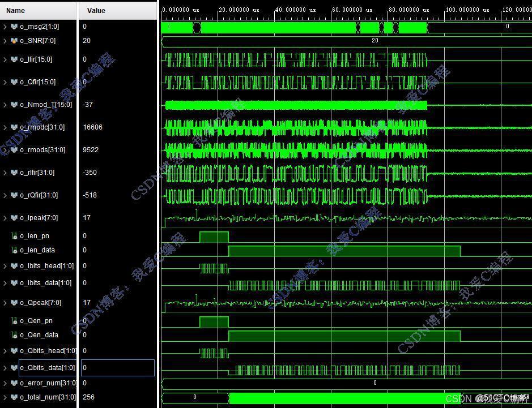Viewport: 532px width, 408px height.
Task: Expand the o_total_num[31:0] signal bus
Action: pos(5,397)
